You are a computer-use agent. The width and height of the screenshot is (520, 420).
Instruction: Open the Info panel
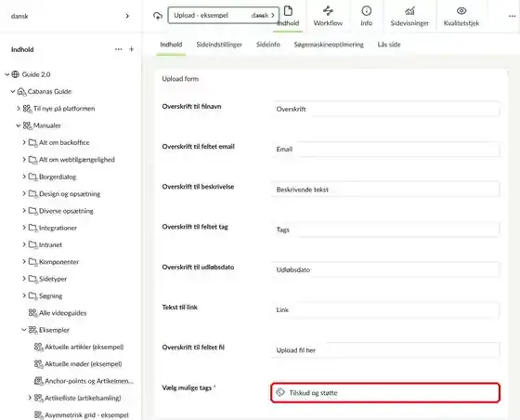tap(366, 16)
